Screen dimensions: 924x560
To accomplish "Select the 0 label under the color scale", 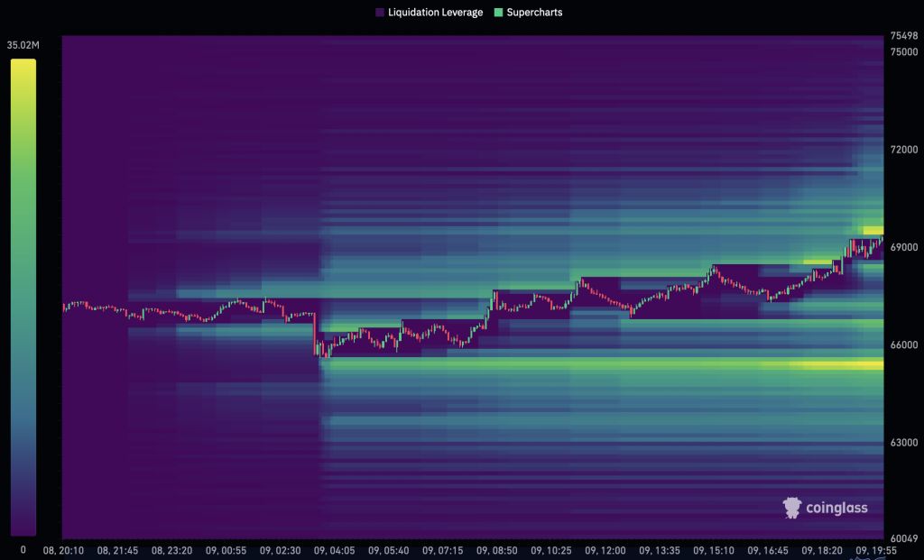I will click(23, 549).
